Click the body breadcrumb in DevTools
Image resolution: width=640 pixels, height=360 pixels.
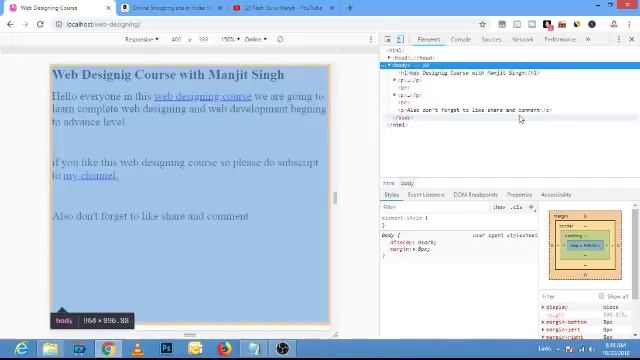pyautogui.click(x=407, y=183)
